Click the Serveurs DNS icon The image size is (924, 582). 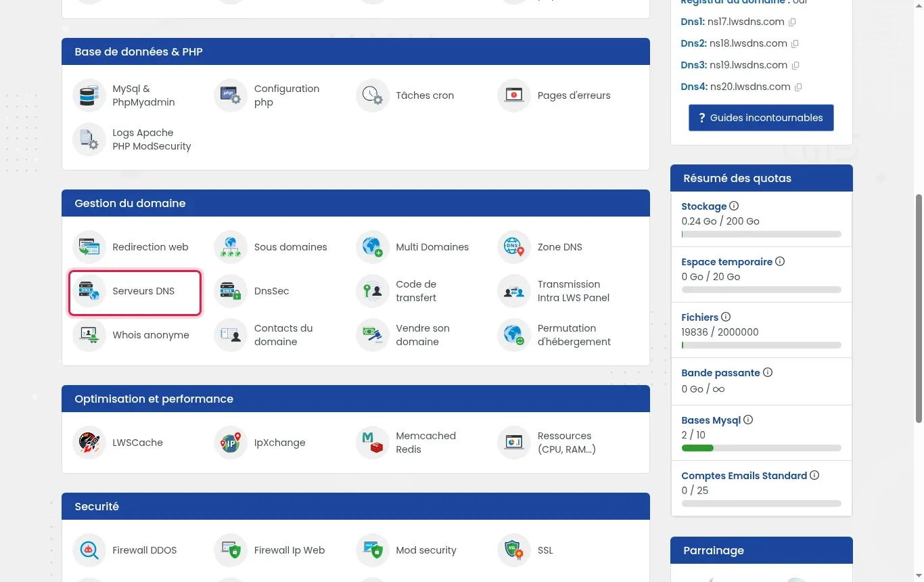pyautogui.click(x=89, y=291)
